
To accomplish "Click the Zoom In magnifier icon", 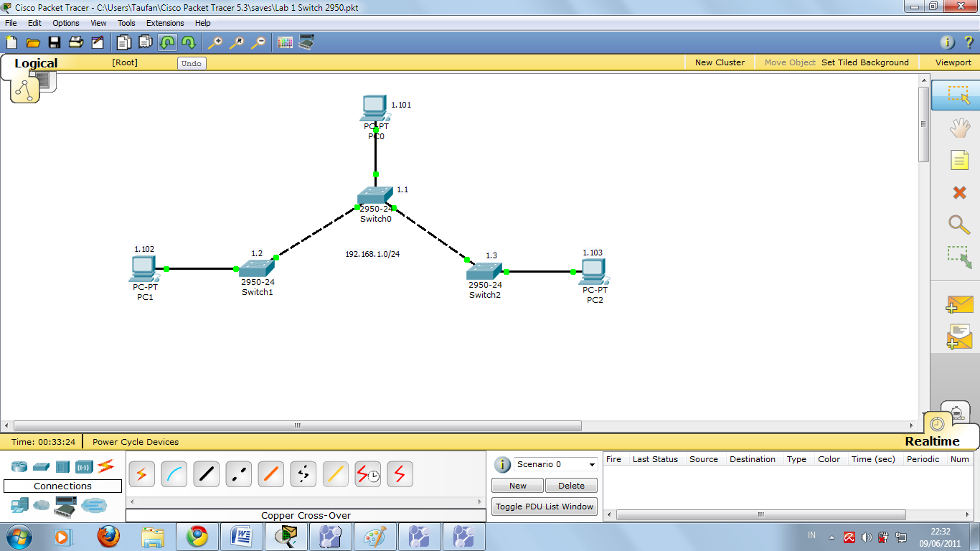I will coord(215,42).
